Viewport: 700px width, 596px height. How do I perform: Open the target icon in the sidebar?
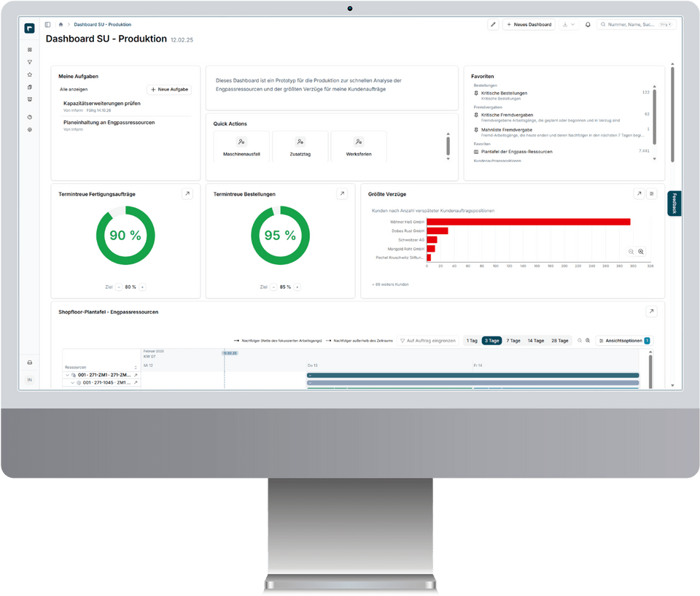(29, 130)
